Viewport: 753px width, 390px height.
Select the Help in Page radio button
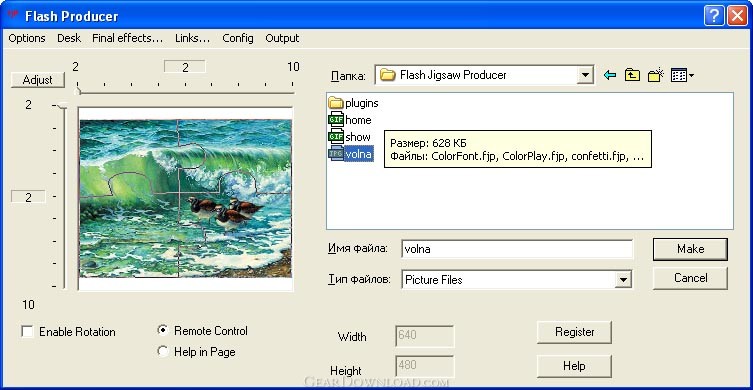click(163, 352)
